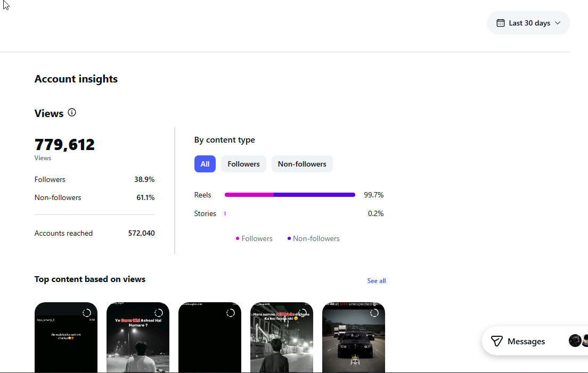Image resolution: width=588 pixels, height=373 pixels.
Task: Open the Messages paper-plane icon
Action: pos(496,341)
